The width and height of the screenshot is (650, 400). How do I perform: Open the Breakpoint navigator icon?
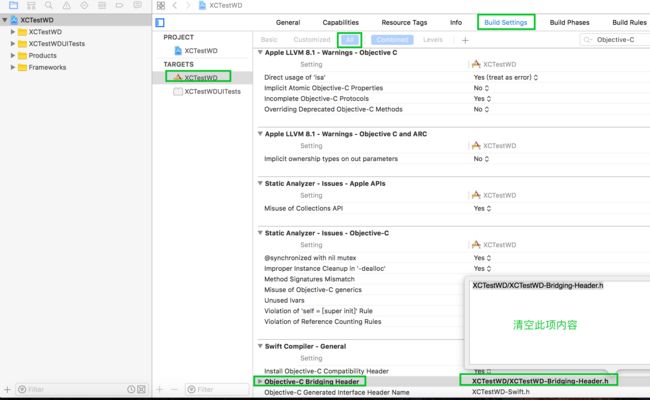tap(119, 5)
